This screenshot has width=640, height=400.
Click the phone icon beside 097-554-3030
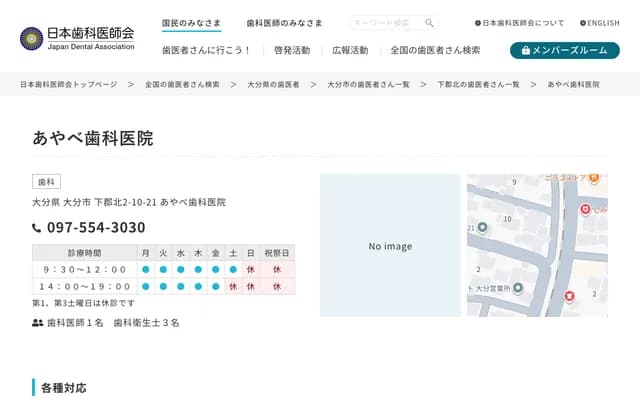click(37, 228)
